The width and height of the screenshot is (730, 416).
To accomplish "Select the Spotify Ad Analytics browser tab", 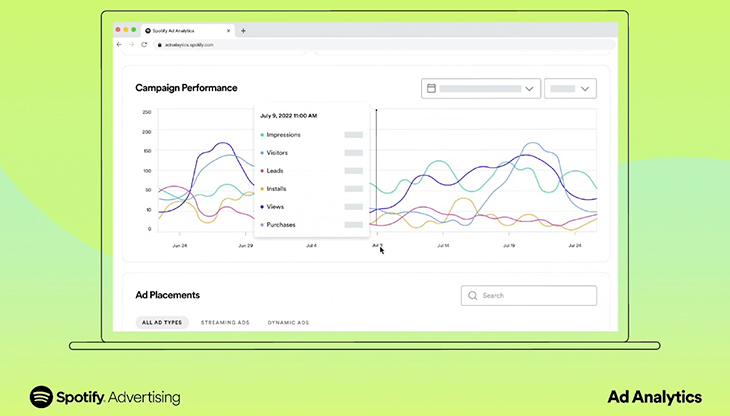I will point(188,31).
